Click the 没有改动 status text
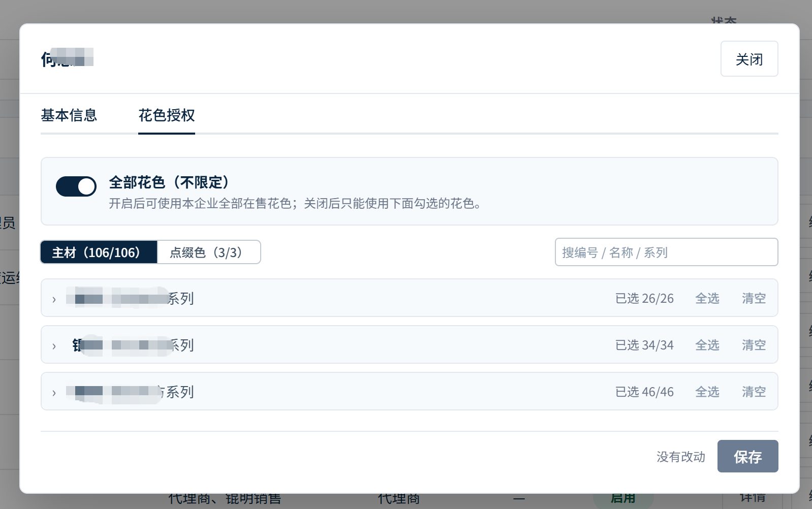This screenshot has height=509, width=812. click(x=681, y=457)
